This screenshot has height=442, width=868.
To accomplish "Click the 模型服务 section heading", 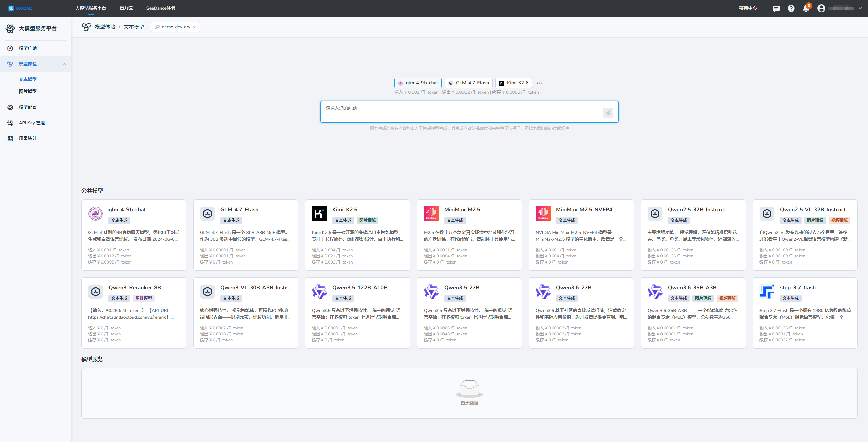I will click(x=92, y=359).
